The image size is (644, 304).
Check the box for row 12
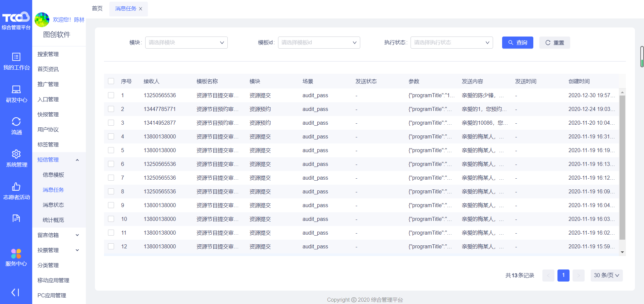(x=111, y=246)
